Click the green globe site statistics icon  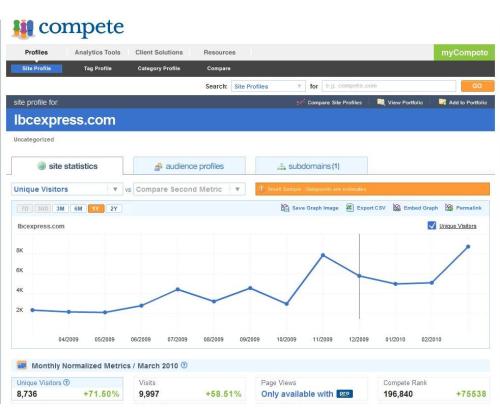[x=42, y=166]
